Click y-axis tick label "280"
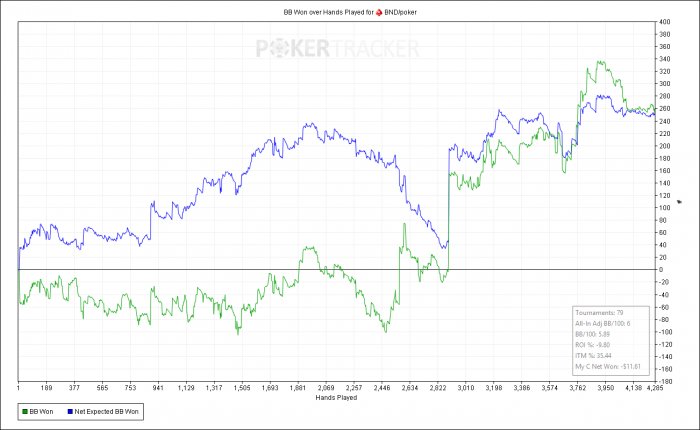 665,96
